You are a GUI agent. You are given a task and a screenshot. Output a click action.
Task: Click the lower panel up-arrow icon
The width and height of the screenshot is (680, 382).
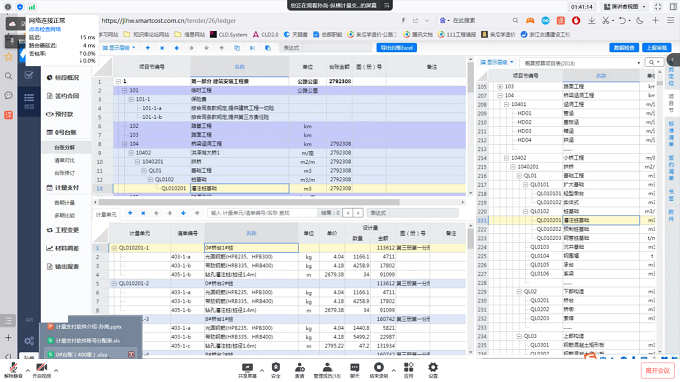pos(197,213)
